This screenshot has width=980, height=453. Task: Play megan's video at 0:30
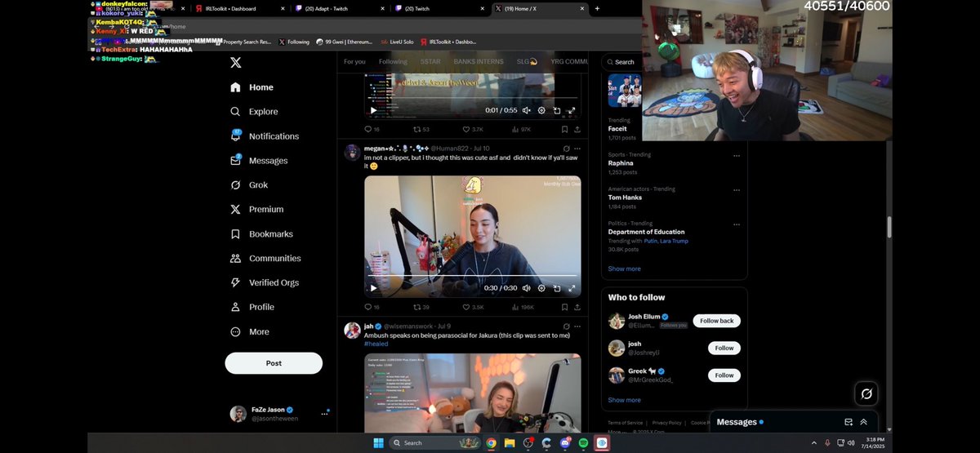coord(374,288)
